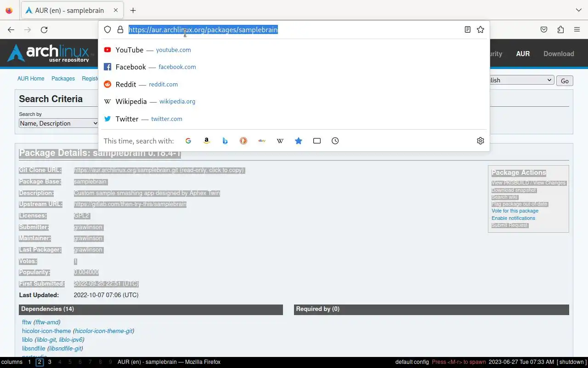Click the Last Updated date text
The image size is (588, 368).
tap(106, 295)
